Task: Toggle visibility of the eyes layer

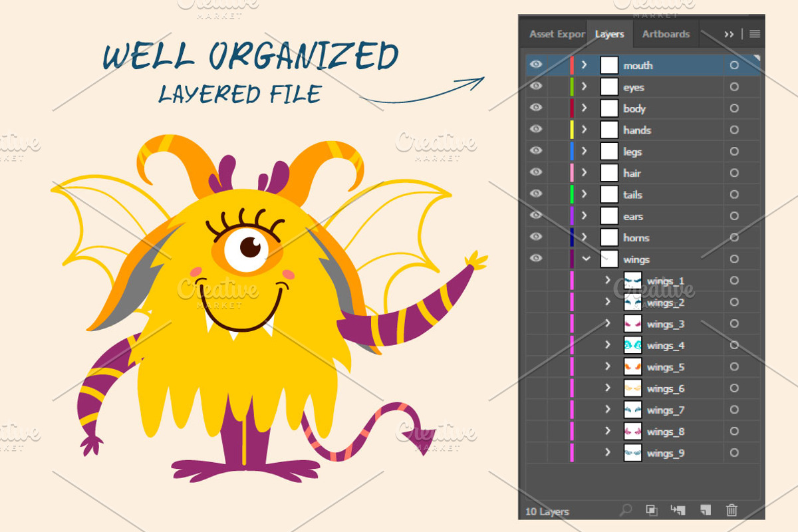Action: point(536,86)
